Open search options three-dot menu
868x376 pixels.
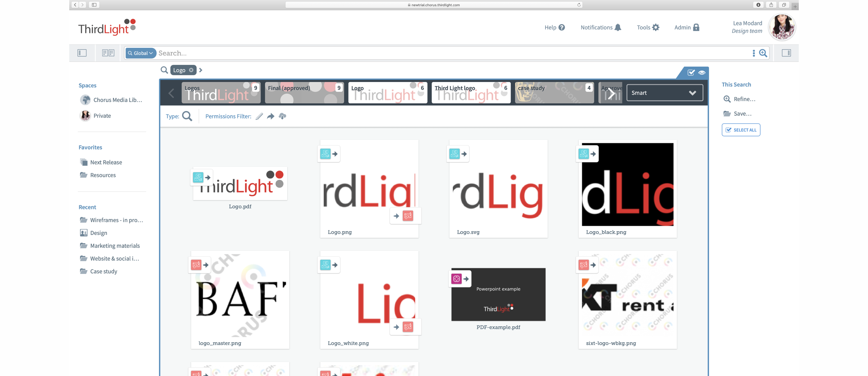point(753,53)
